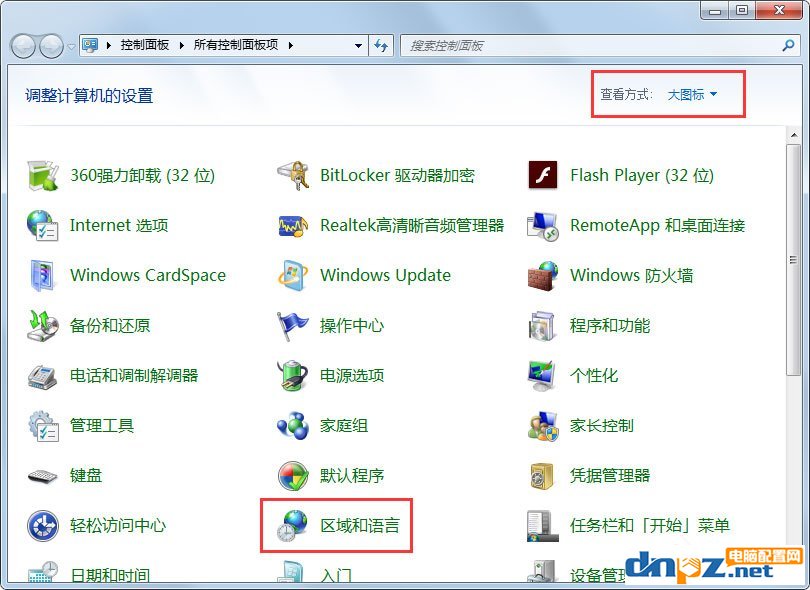
Task: Expand the arrow after 所有控制面板项 breadcrumb
Action: (291, 45)
